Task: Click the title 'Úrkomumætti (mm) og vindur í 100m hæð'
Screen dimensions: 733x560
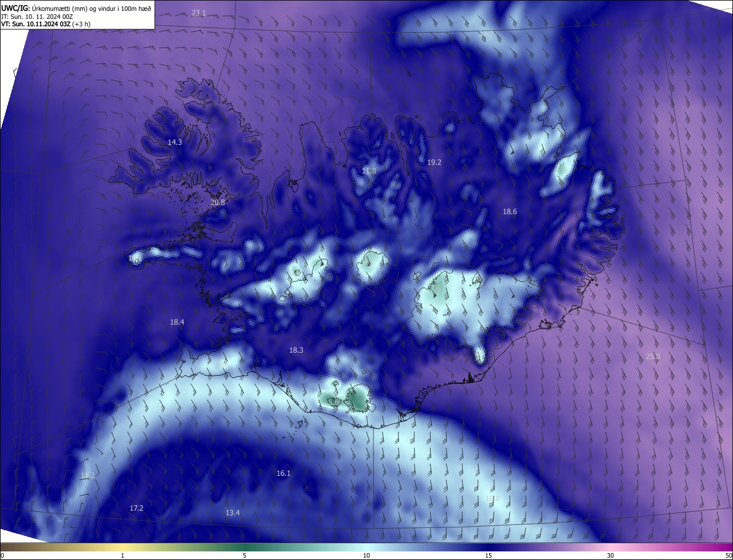Action: [x=91, y=8]
